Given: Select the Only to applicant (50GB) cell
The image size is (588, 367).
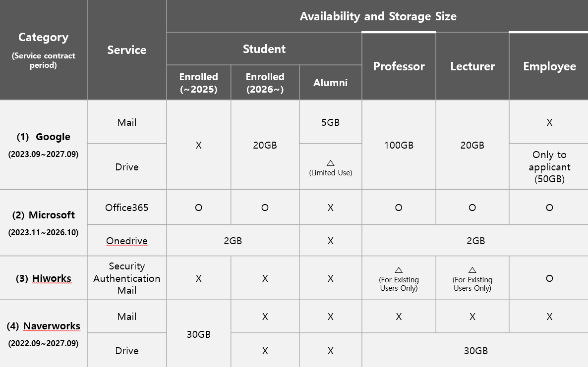Looking at the screenshot, I should pos(549,167).
